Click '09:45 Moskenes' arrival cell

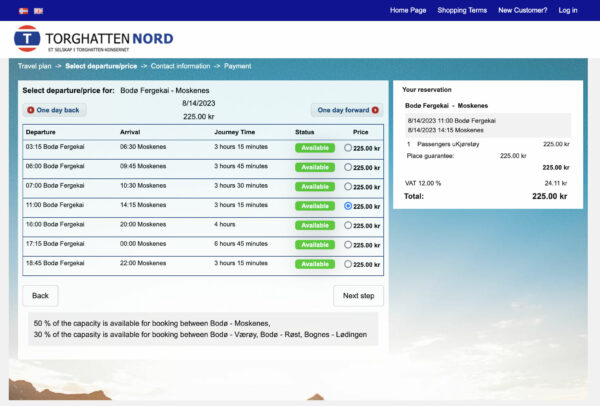click(x=143, y=166)
